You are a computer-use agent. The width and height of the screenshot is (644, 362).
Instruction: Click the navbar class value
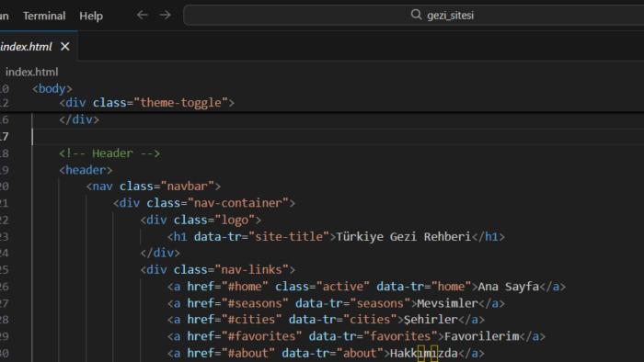pos(188,187)
